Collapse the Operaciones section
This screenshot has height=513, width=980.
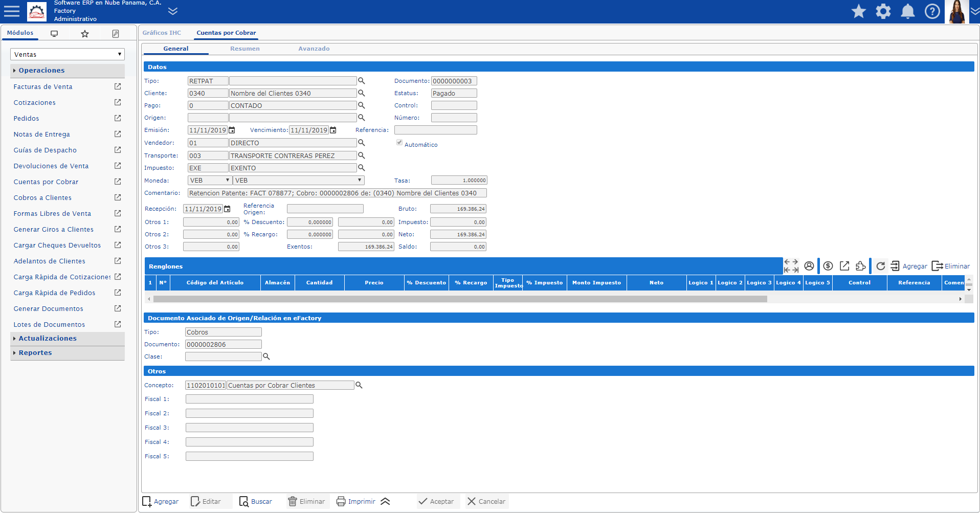point(68,71)
